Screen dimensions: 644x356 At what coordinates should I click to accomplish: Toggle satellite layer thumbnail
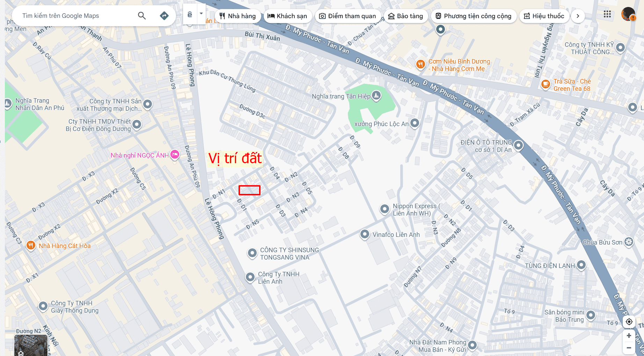point(31,345)
